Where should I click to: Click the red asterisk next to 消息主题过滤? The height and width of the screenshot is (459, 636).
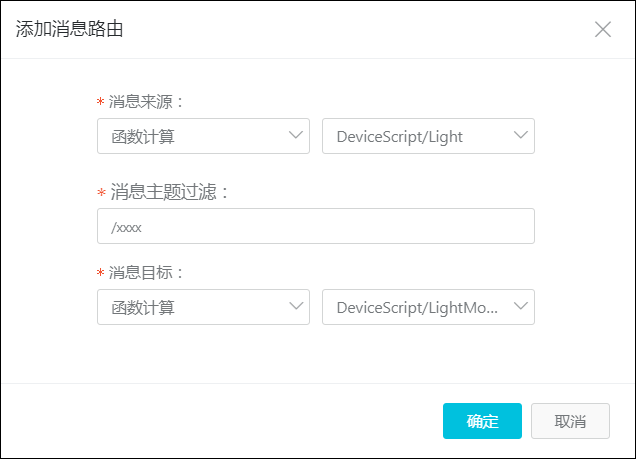click(101, 192)
